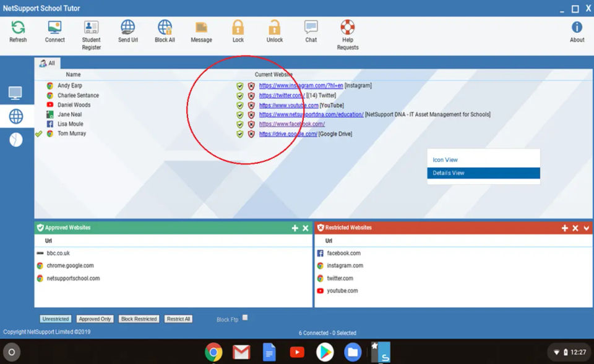594x364 pixels.
Task: Expand the Restricted Websites chevron
Action: click(x=586, y=228)
